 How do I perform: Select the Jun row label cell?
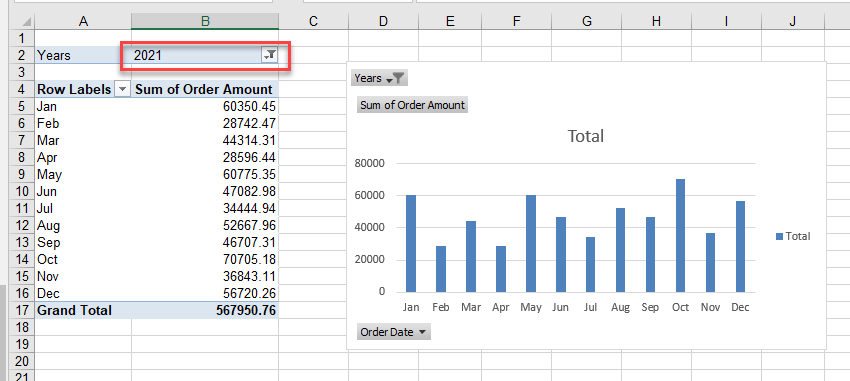83,191
